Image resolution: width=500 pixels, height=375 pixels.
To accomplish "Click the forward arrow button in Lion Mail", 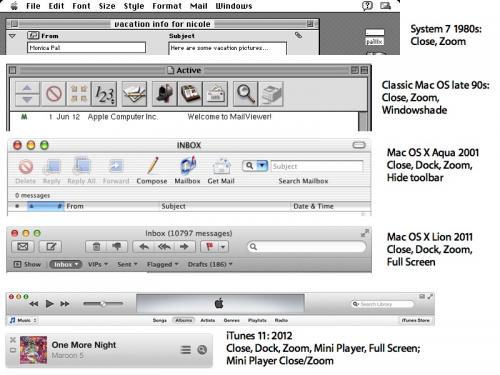I will [184, 247].
